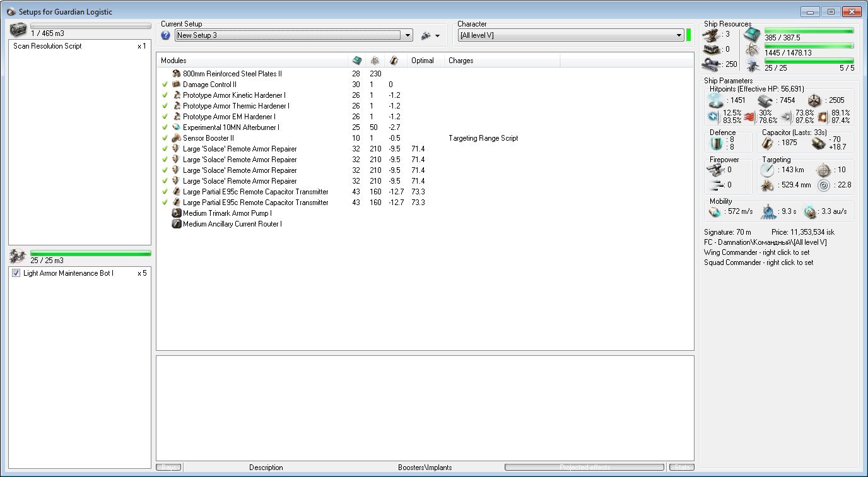The image size is (868, 477).
Task: Select the last Large 'Solace' Remote Armor Repairer row
Action: (x=425, y=181)
